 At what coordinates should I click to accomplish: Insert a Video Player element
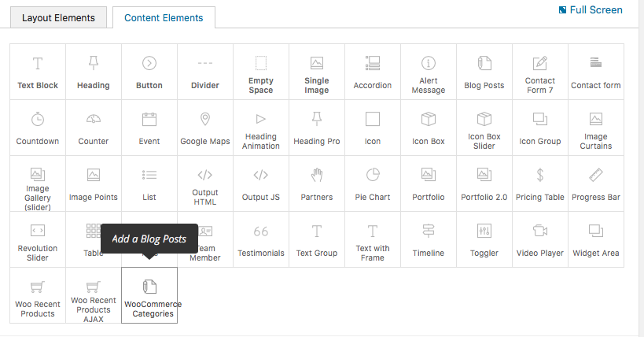(540, 240)
